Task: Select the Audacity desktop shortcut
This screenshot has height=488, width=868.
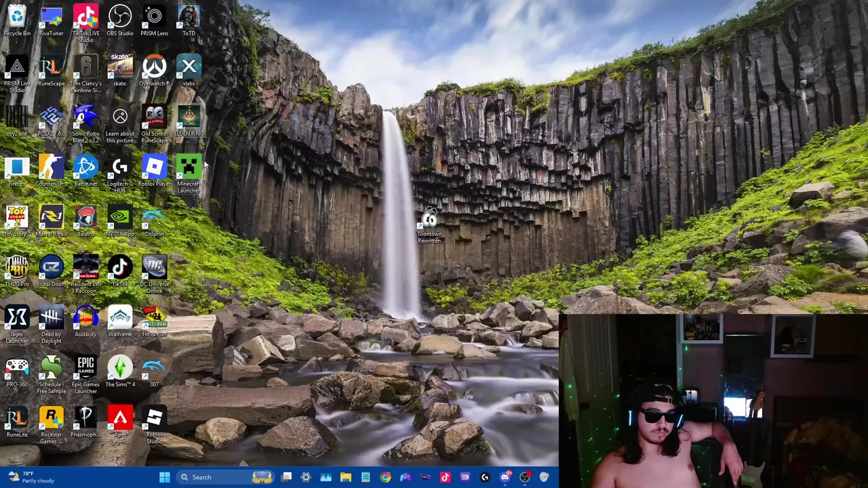Action: pyautogui.click(x=85, y=321)
